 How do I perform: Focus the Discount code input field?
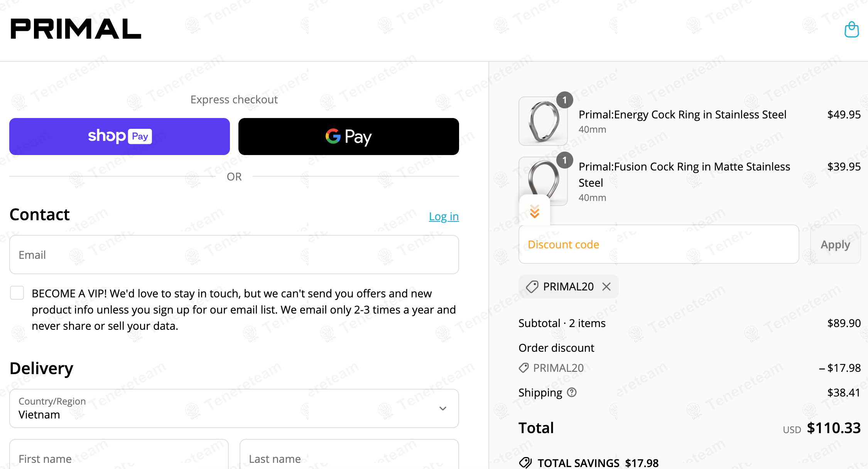pos(659,245)
